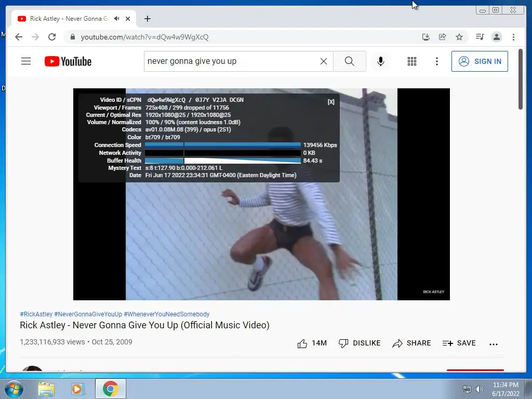
Task: Click the page vertical scrollbar
Action: (521, 79)
